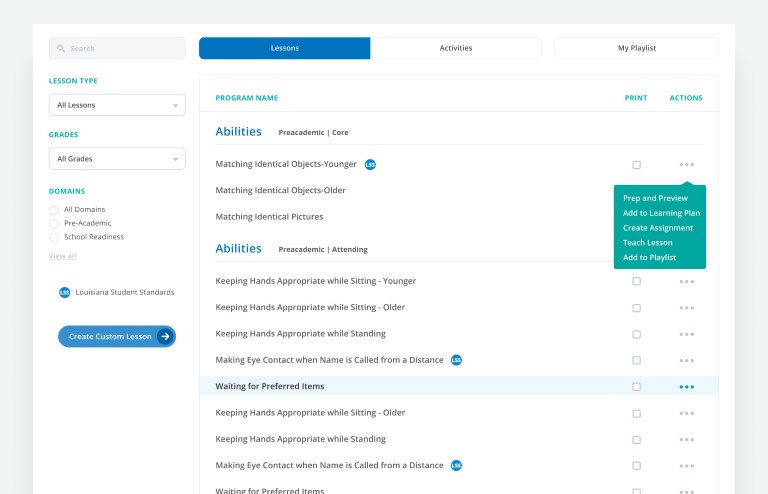Tick print checkbox in highlighted Waiting row
Viewport: 768px width, 494px height.
click(636, 387)
